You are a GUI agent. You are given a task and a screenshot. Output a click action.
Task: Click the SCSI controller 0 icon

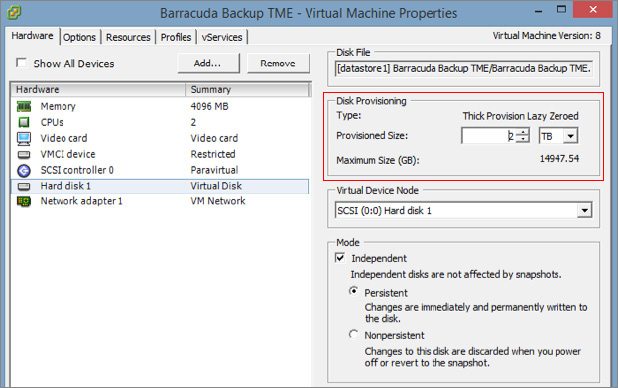(x=24, y=170)
